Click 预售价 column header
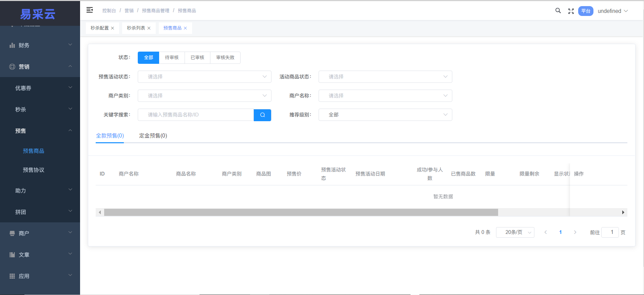The height and width of the screenshot is (295, 644). [294, 174]
